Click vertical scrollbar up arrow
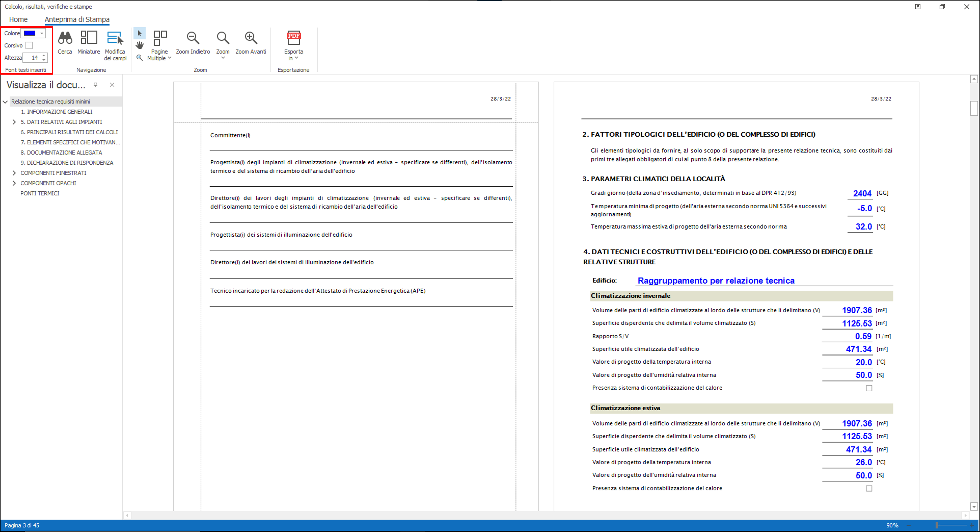 pyautogui.click(x=974, y=79)
